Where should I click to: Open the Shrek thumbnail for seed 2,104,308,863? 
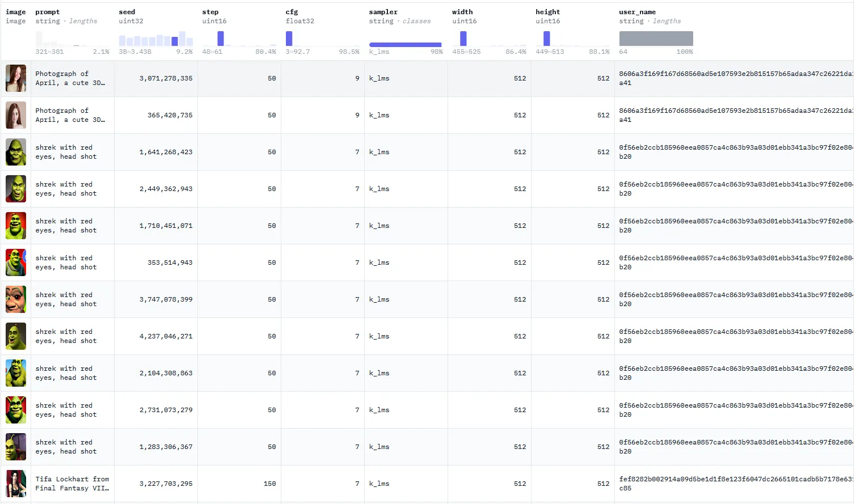[x=16, y=373]
